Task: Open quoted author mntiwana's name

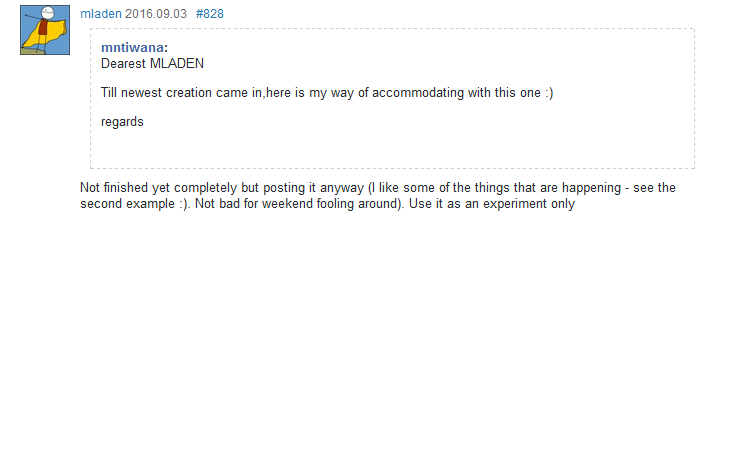Action: pos(132,48)
